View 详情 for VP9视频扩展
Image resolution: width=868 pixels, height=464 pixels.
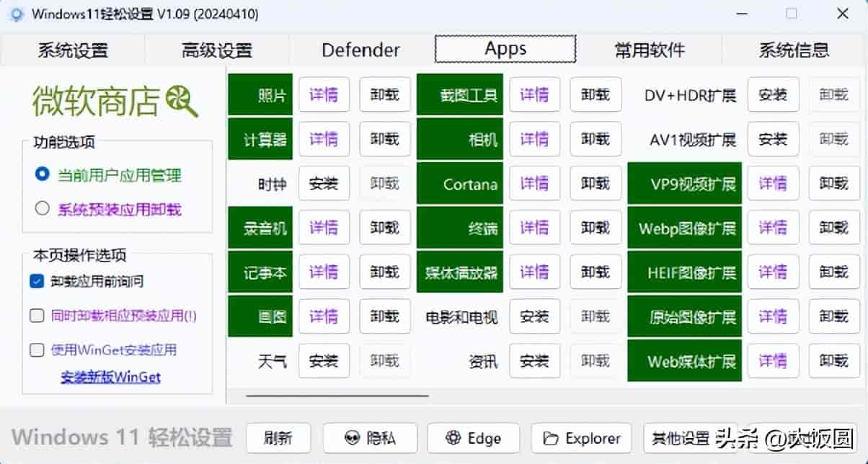coord(773,184)
